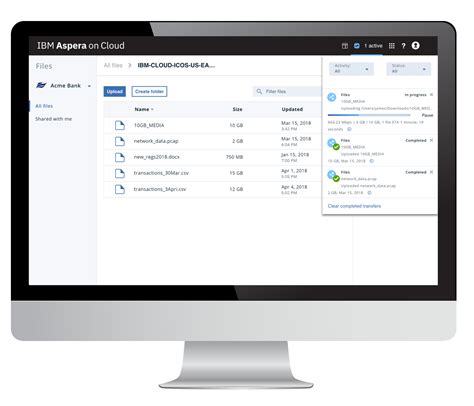Click Clear completed transfers link
The height and width of the screenshot is (406, 474).
click(x=354, y=206)
